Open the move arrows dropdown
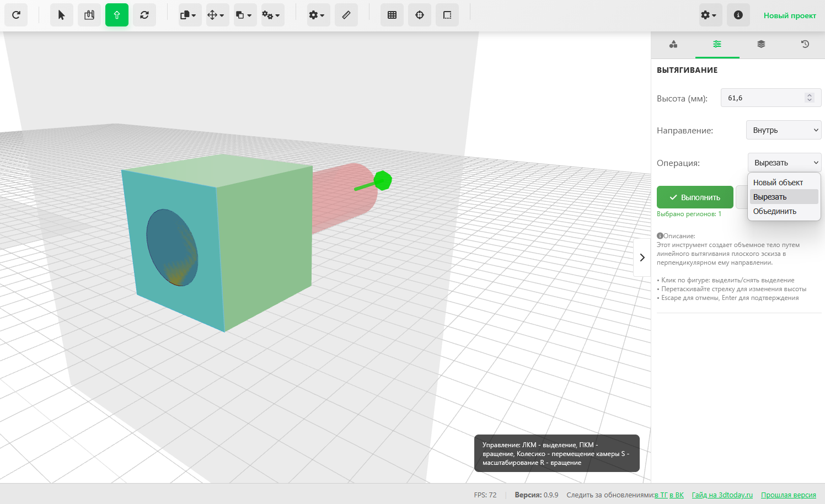The image size is (825, 504). point(216,15)
